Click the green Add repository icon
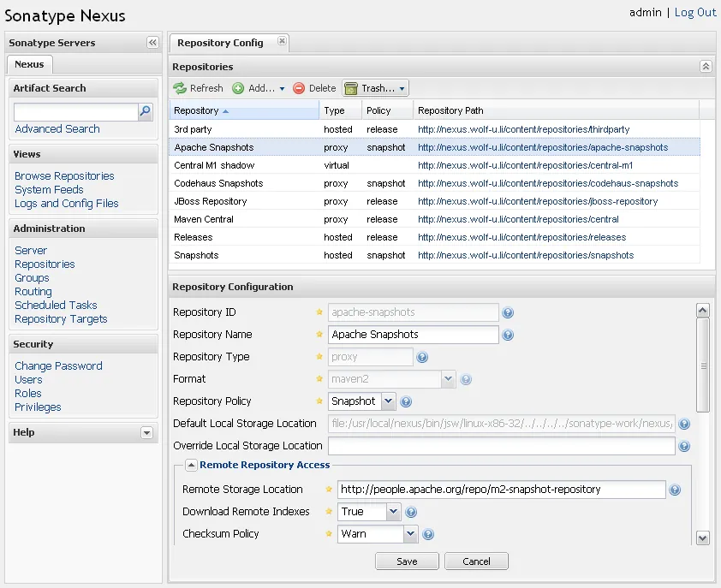The width and height of the screenshot is (721, 588). [x=238, y=88]
